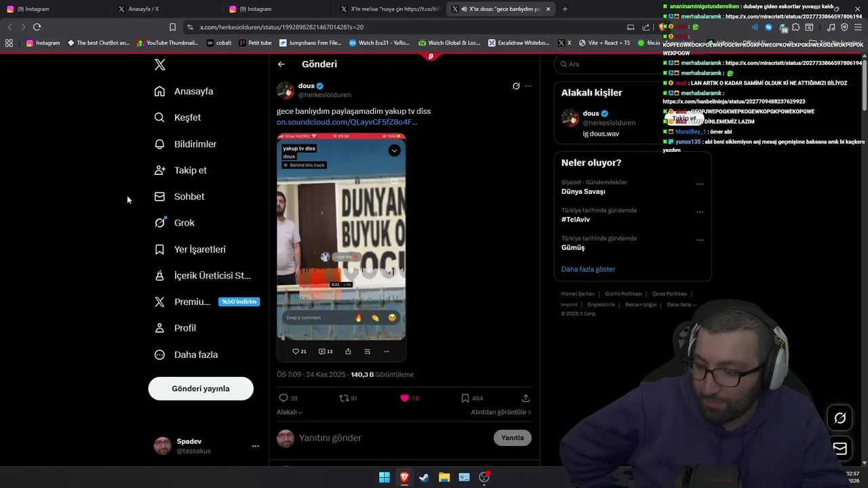Reload the page
The height and width of the screenshot is (488, 868).
click(x=37, y=27)
